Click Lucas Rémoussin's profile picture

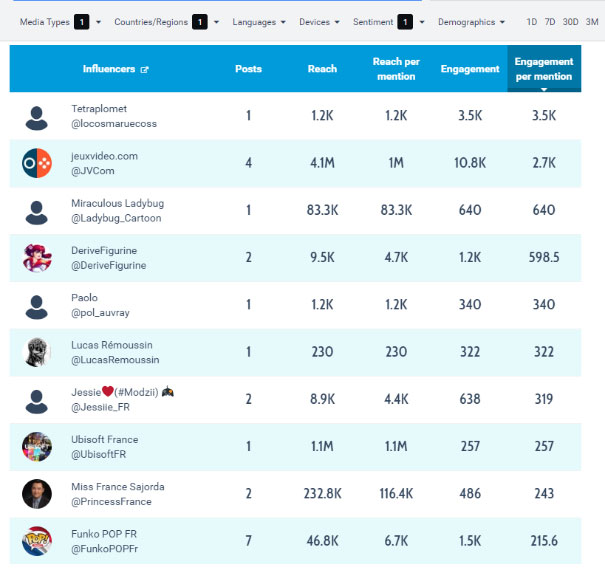coord(37,352)
